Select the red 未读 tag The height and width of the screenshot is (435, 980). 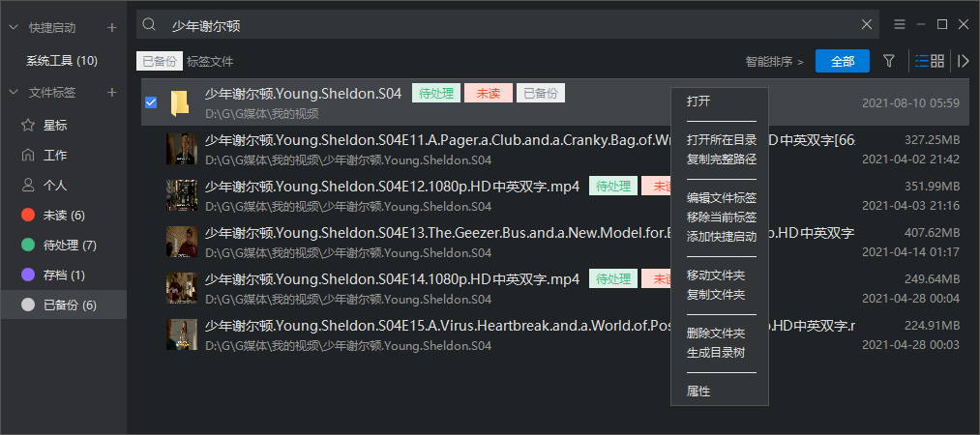point(63,215)
